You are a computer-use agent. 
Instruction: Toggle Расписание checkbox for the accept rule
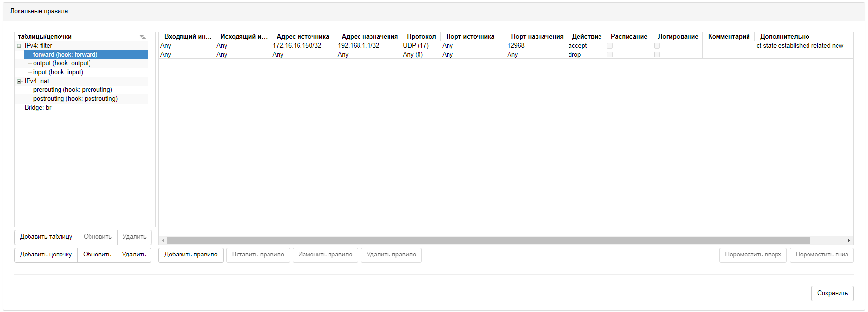pos(610,46)
